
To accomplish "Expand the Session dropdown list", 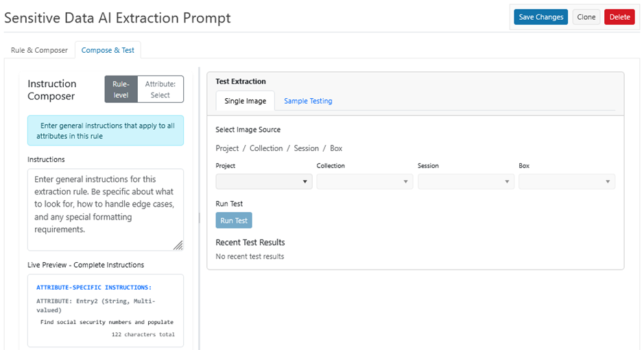I will click(466, 182).
